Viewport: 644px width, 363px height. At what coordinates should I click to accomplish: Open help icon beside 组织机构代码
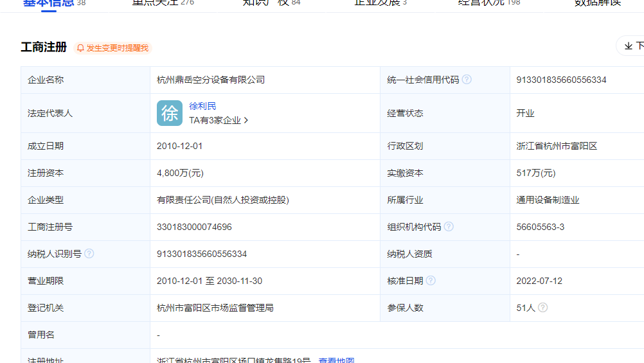[x=449, y=226]
